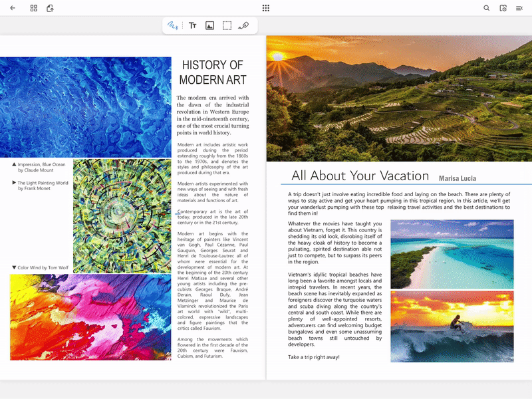Click the "All About Your Vacation" title
Viewport: 532px width, 399px height.
[360, 176]
